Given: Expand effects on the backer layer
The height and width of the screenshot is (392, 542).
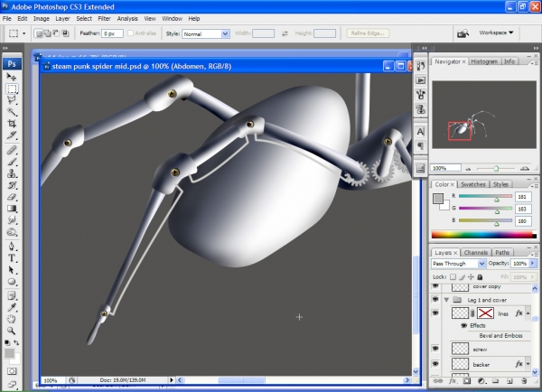Looking at the screenshot, I should [x=528, y=364].
